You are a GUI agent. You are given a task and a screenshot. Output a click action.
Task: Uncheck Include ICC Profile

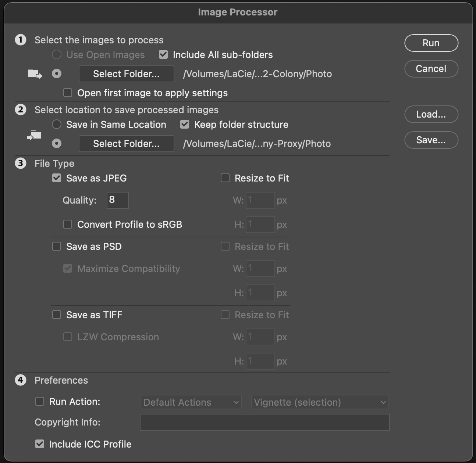click(x=40, y=444)
